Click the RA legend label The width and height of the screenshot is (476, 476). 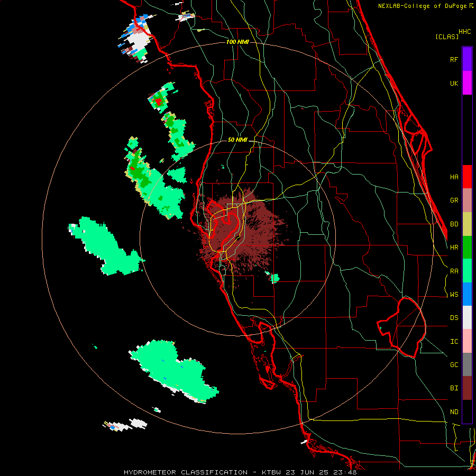[454, 271]
